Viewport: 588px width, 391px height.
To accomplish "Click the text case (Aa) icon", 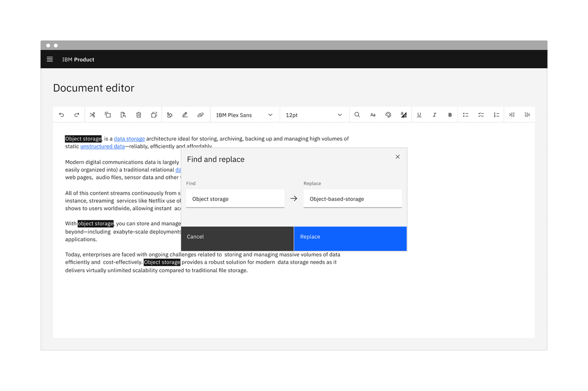I will coord(373,115).
